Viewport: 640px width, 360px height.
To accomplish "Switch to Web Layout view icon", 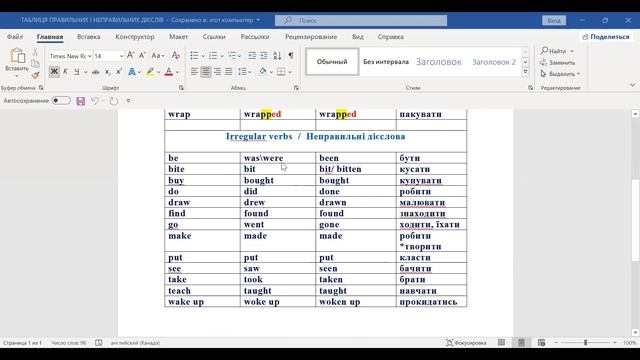I will click(x=541, y=343).
